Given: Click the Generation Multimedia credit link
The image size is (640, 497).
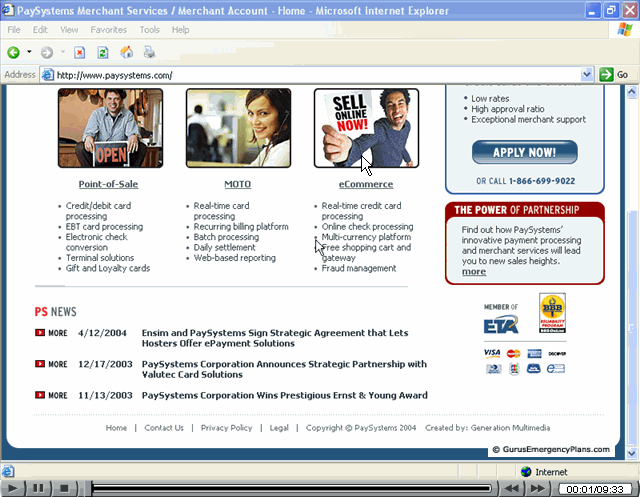Looking at the screenshot, I should pos(510,428).
